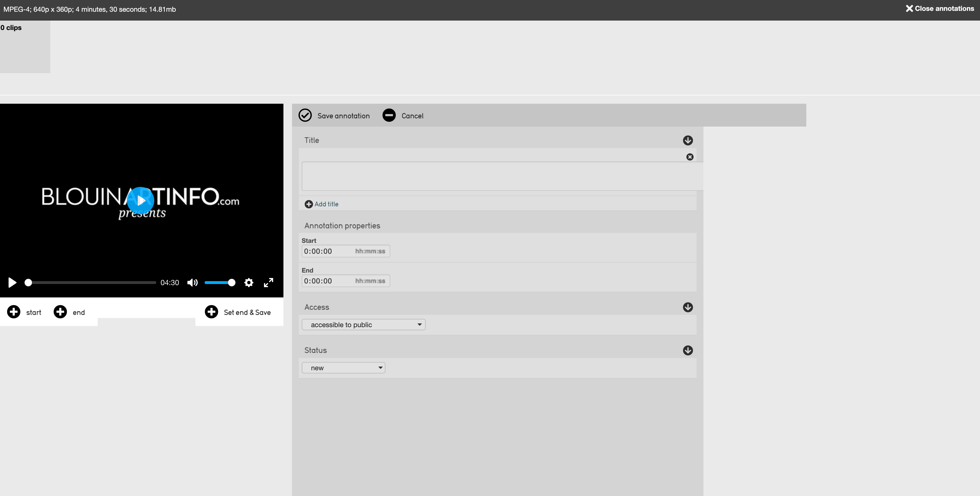Remove the title field with x icon

point(690,157)
